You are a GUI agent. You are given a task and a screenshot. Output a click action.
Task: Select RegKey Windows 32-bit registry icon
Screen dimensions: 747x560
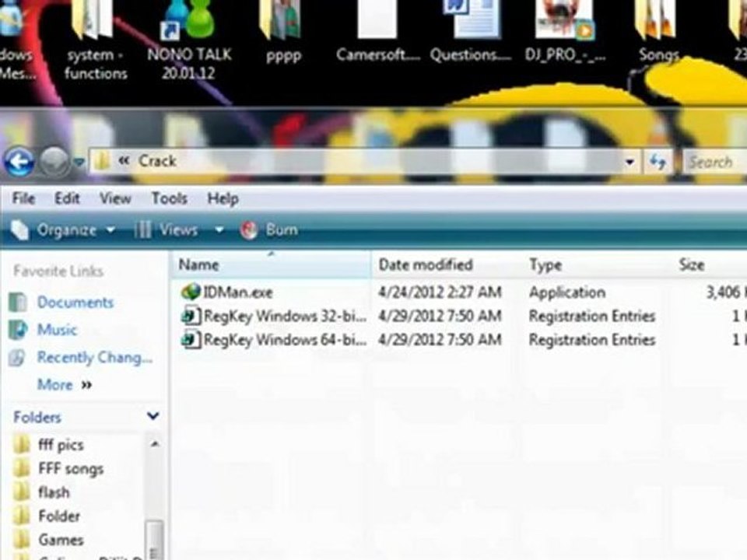(191, 316)
